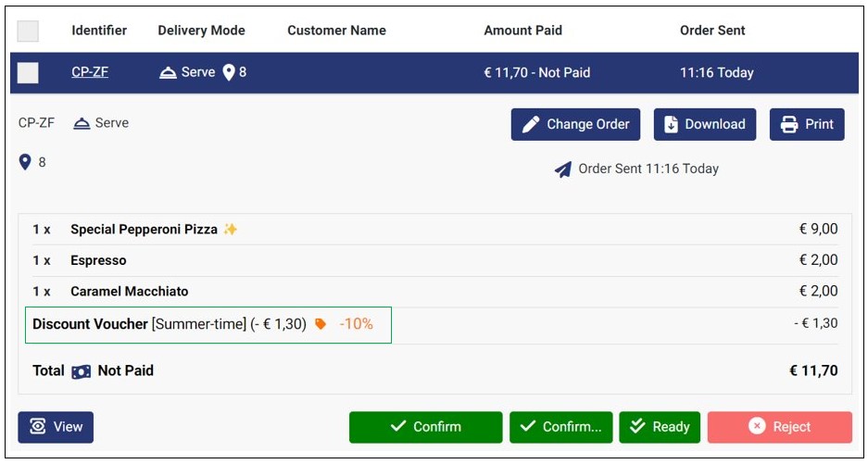Click the cash Not Paid icon
The image size is (868, 464).
click(81, 371)
